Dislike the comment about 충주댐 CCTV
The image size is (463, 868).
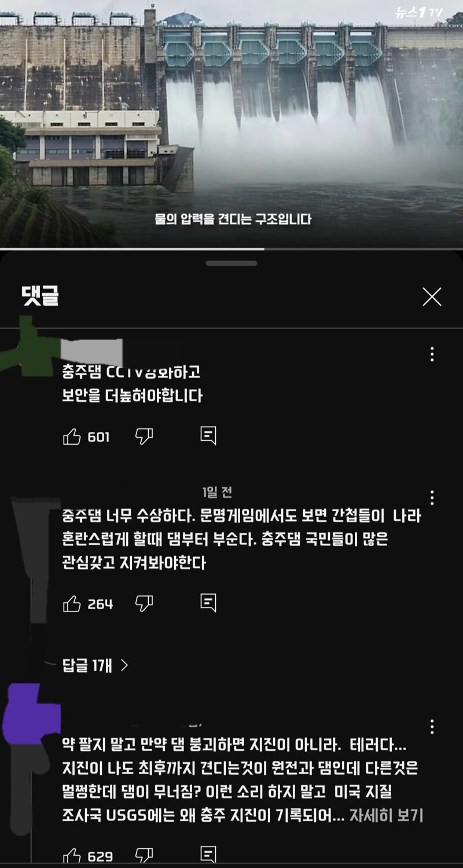pyautogui.click(x=144, y=437)
